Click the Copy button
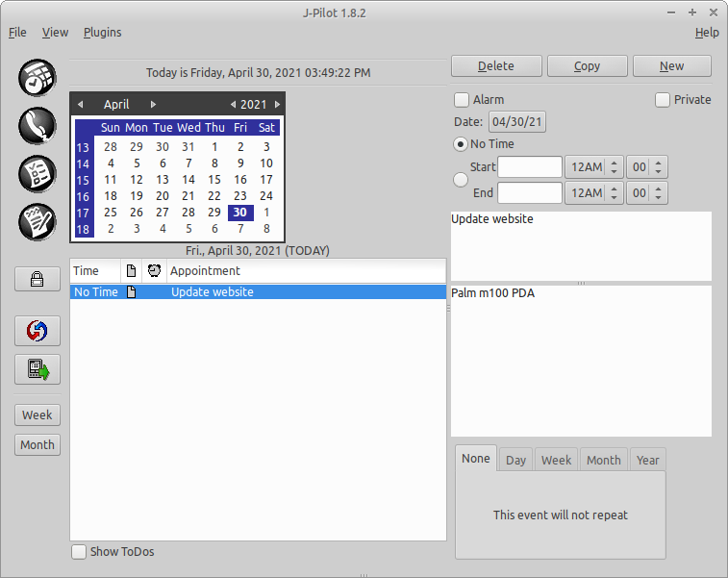This screenshot has width=728, height=578. pos(588,66)
